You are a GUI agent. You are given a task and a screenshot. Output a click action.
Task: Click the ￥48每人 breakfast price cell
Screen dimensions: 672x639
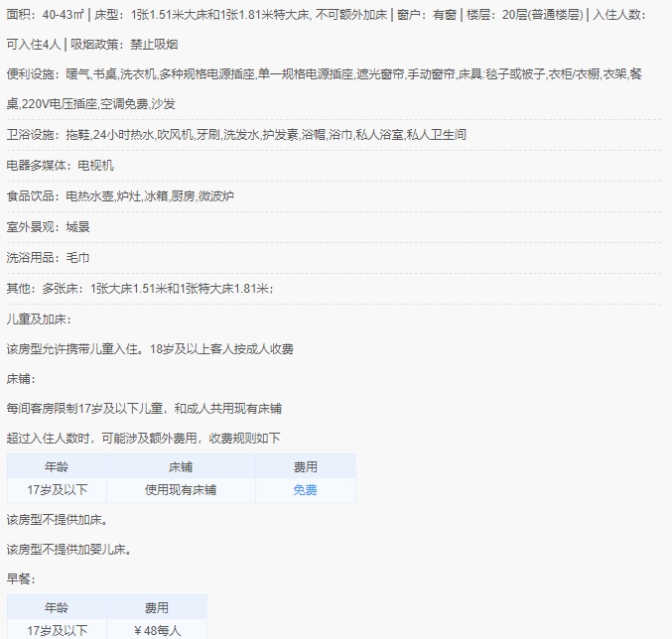[157, 630]
